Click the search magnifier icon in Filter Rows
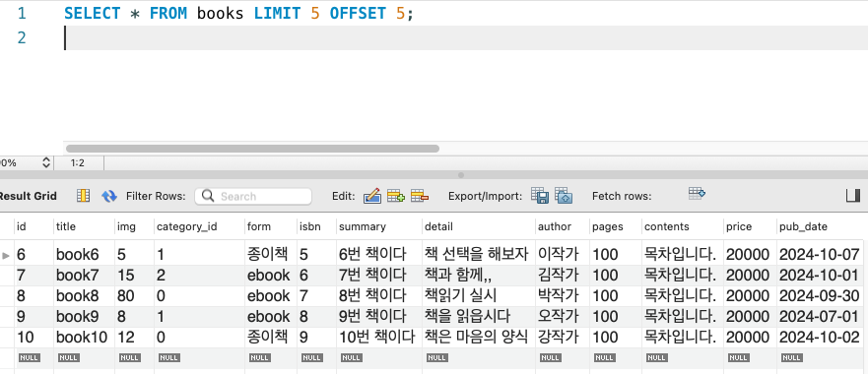868x374 pixels. 208,196
